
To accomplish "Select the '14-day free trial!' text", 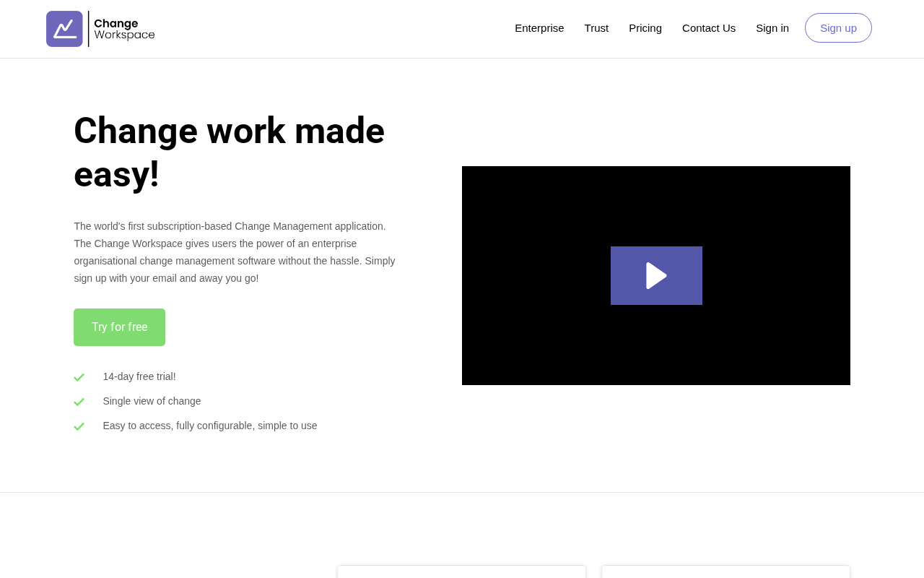I will point(139,376).
